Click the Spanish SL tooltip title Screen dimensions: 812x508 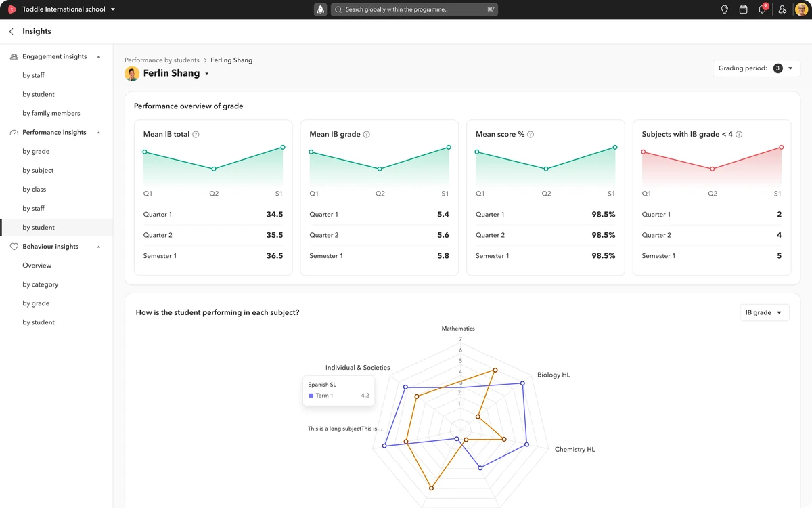(322, 385)
